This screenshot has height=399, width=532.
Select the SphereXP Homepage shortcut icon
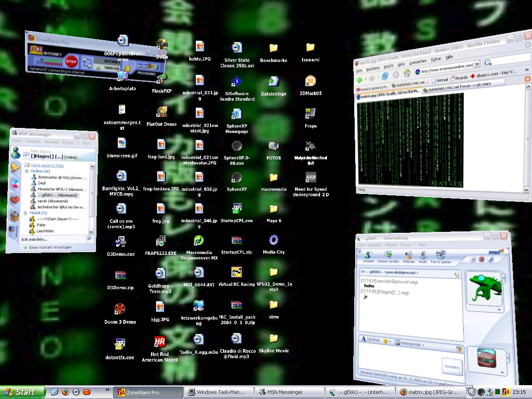[x=237, y=121]
